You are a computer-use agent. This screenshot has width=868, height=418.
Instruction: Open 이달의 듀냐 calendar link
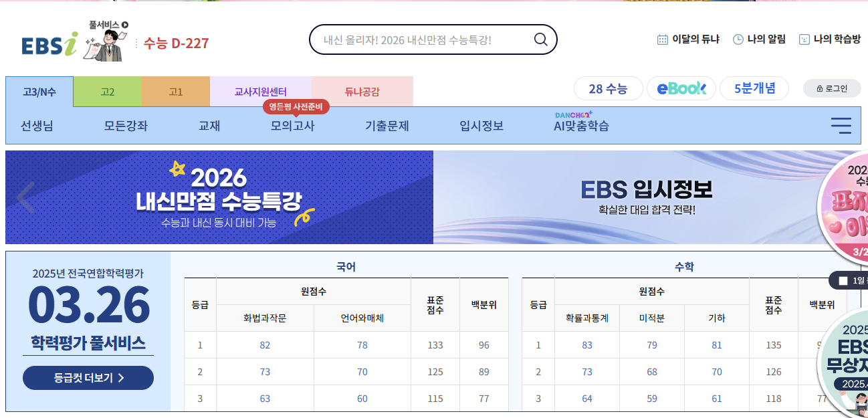tap(688, 39)
